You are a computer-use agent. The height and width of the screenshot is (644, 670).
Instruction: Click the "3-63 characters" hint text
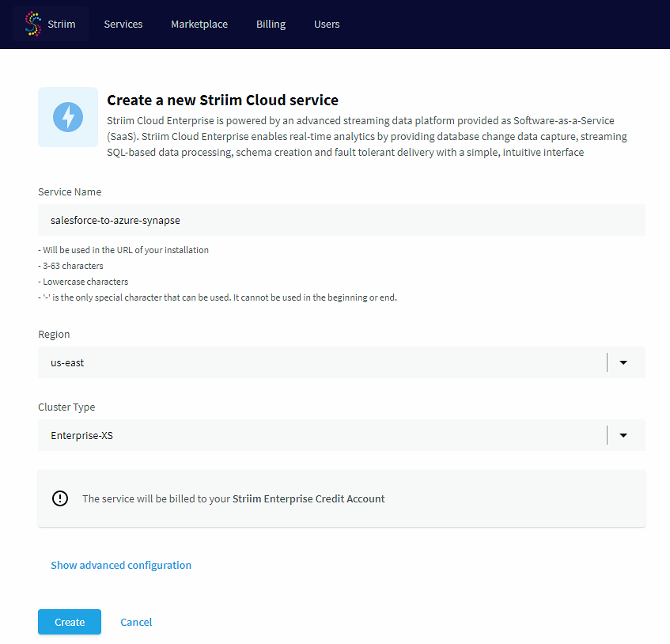[x=70, y=266]
